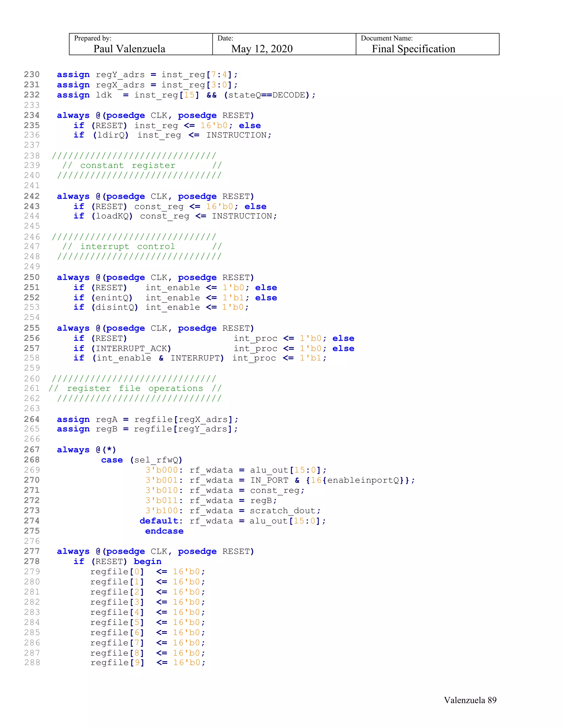Click the 'Prepared by:' label
This screenshot has height=728, width=563.
93,38
